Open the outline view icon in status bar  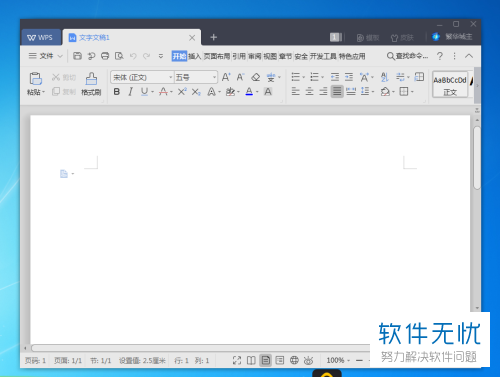(x=280, y=360)
